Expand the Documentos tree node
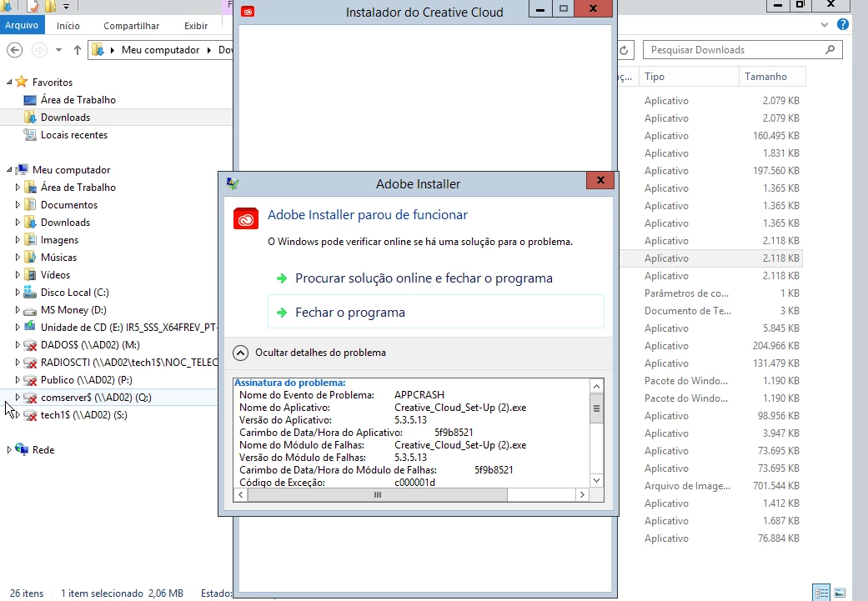The image size is (868, 601). [x=18, y=205]
